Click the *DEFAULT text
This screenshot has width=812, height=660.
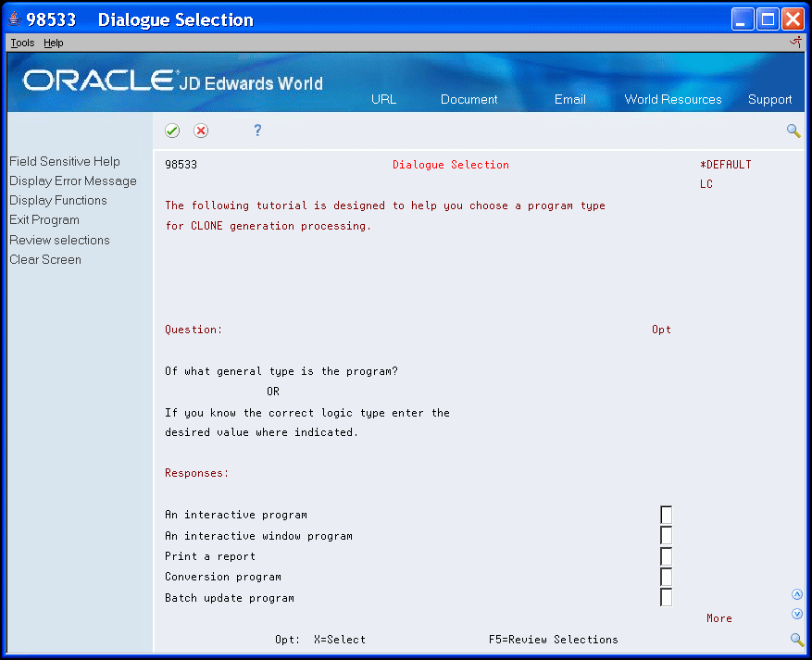(x=725, y=165)
